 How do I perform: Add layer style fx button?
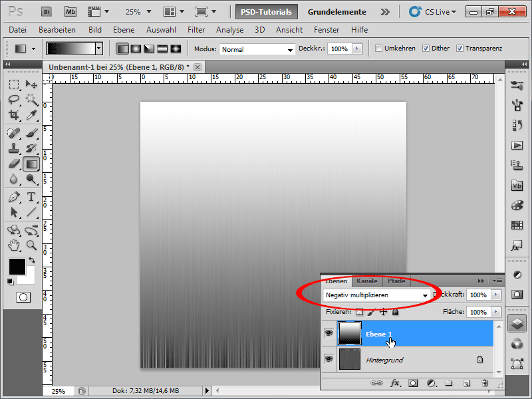click(395, 383)
